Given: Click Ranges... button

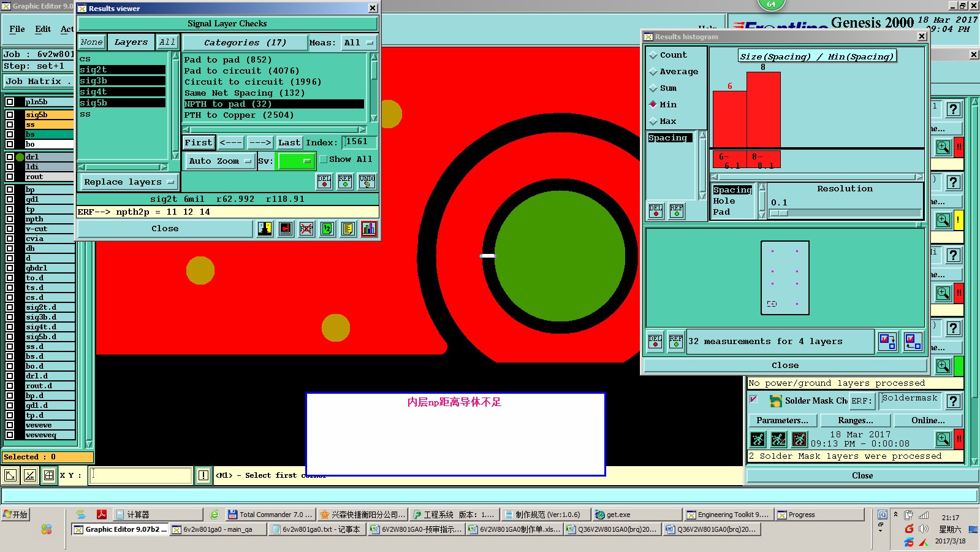Looking at the screenshot, I should click(x=856, y=421).
